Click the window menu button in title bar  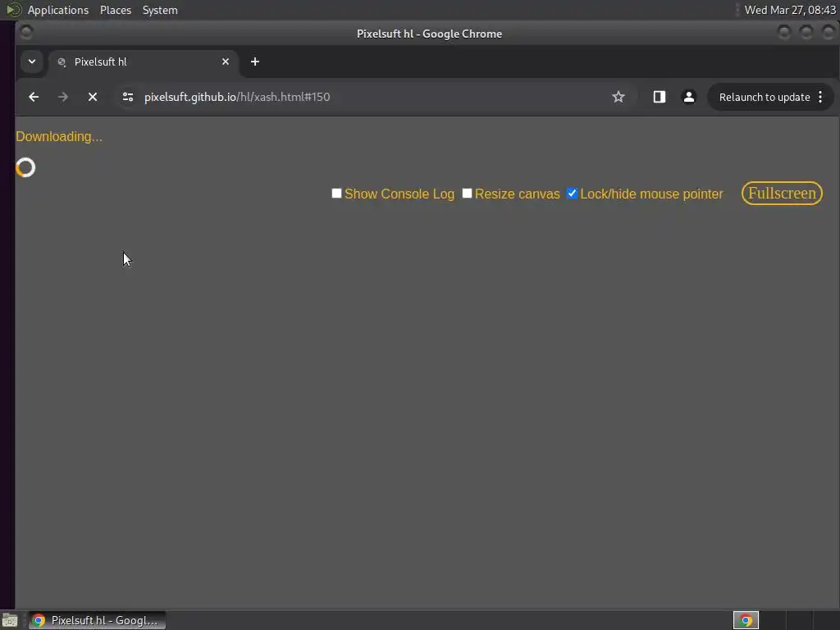[x=26, y=33]
